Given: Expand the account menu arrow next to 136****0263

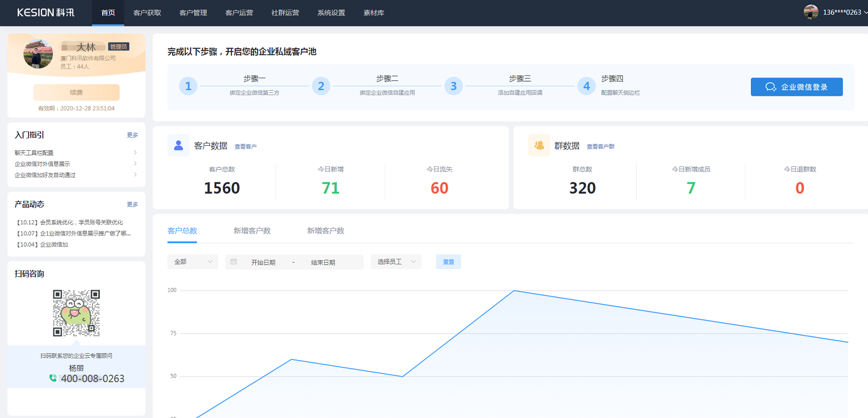Looking at the screenshot, I should click(x=865, y=13).
